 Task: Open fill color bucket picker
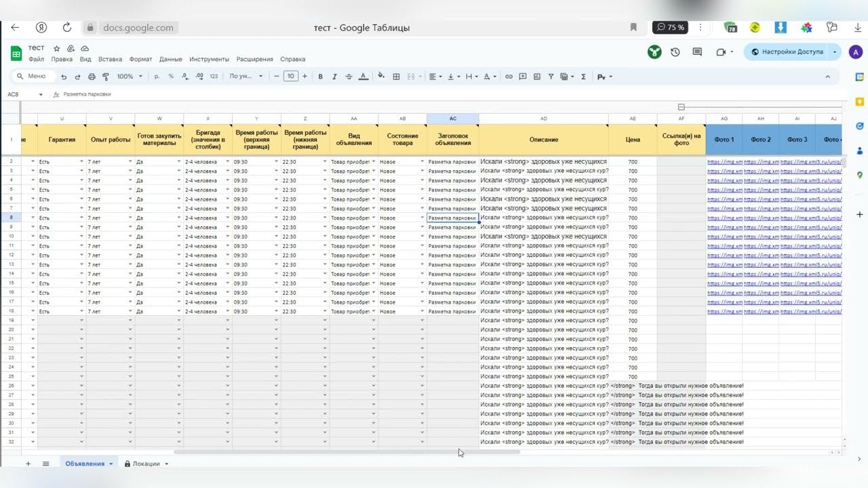click(x=381, y=77)
